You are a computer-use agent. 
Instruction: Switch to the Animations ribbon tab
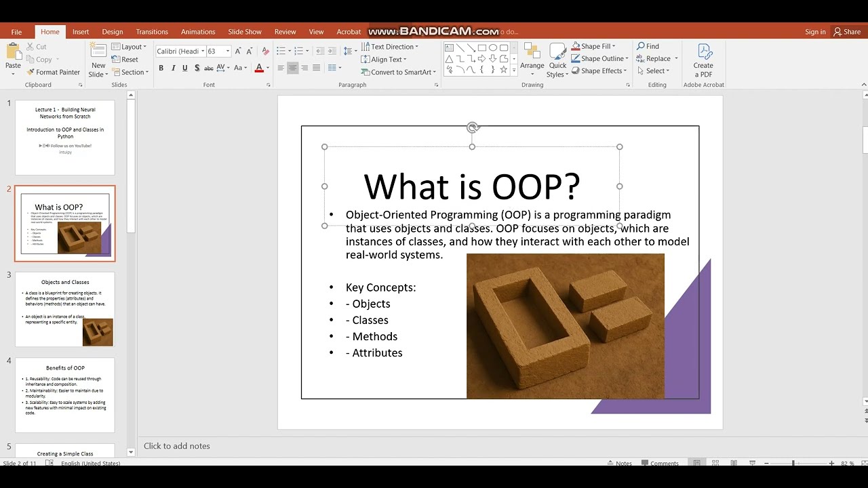[198, 32]
